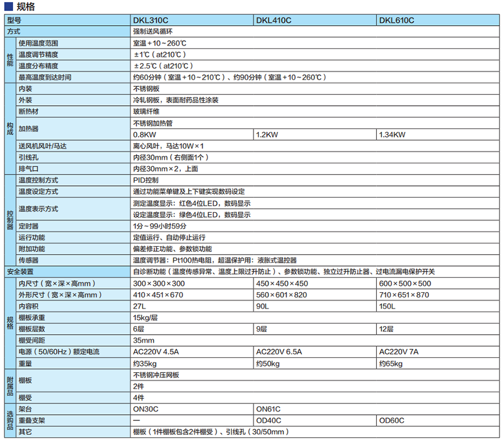Click the PID控制 value cell
This screenshot has height=440, width=504.
[146, 180]
